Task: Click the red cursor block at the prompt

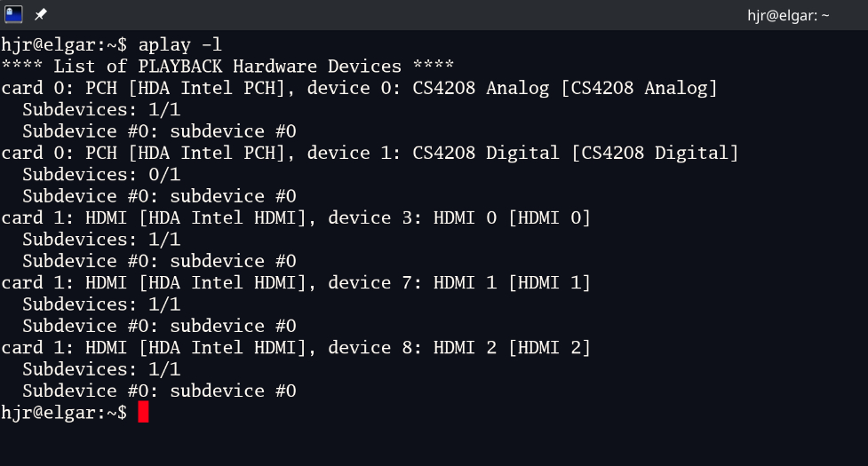Action: click(143, 413)
